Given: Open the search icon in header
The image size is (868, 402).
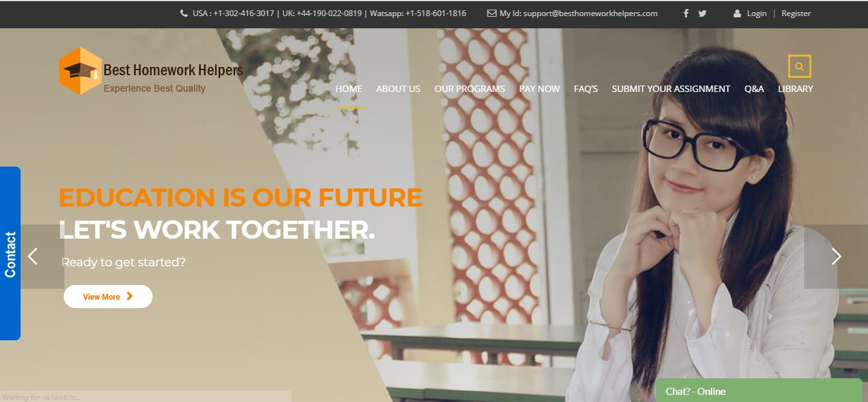Looking at the screenshot, I should [x=799, y=66].
